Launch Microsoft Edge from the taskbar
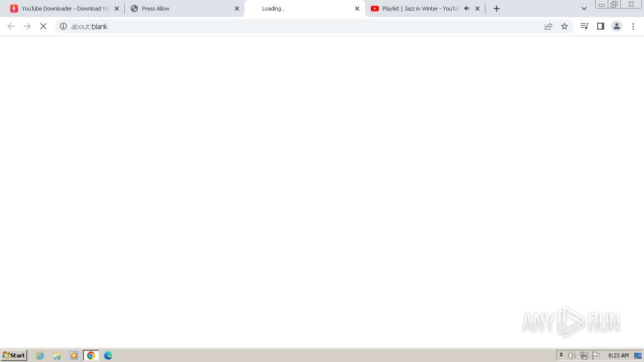The image size is (644, 362). pyautogui.click(x=108, y=355)
